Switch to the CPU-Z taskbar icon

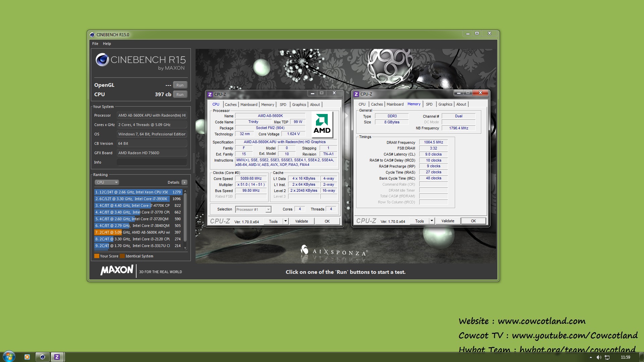pos(57,357)
